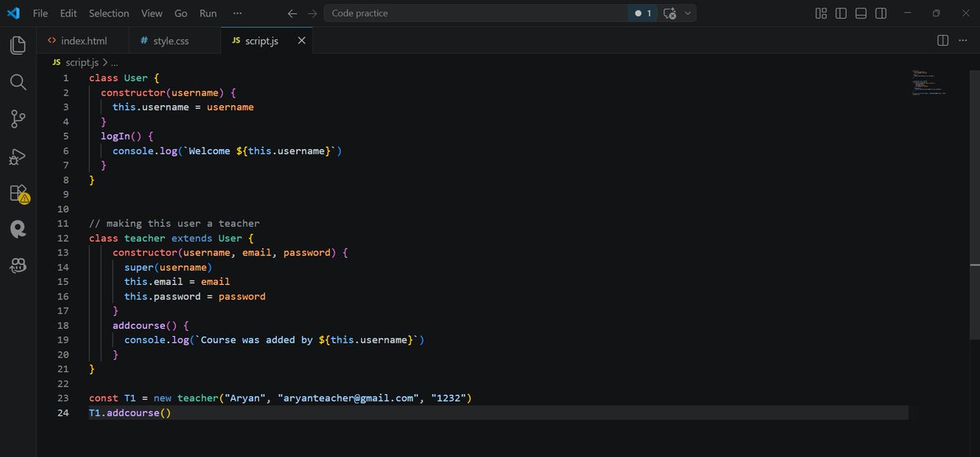Open the sixth activity bar extension icon

click(18, 229)
